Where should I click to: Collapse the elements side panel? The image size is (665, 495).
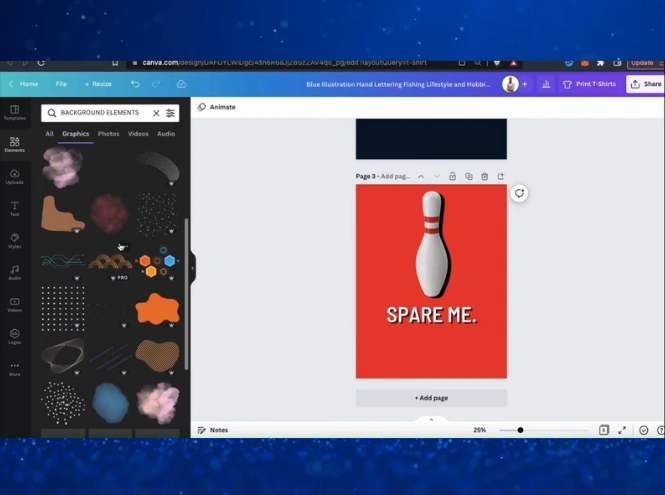(193, 267)
